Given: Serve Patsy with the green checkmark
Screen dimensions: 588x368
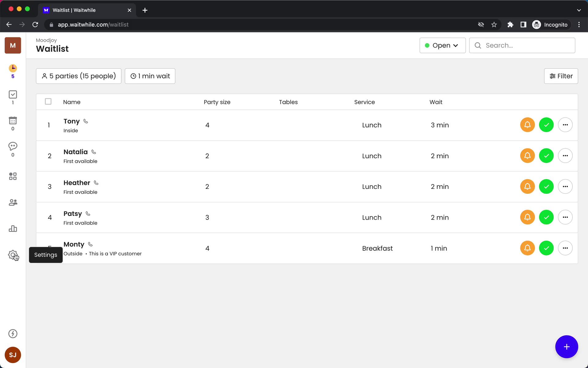Looking at the screenshot, I should [x=546, y=217].
